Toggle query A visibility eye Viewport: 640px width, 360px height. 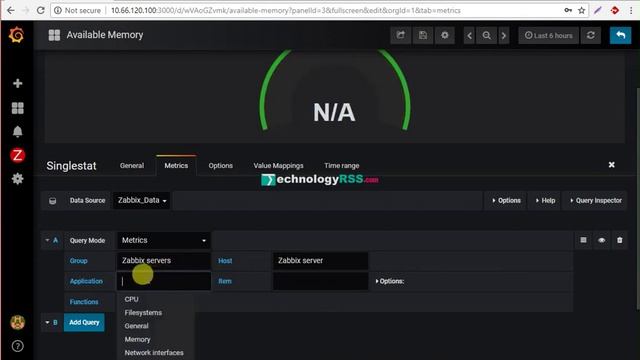pos(602,240)
